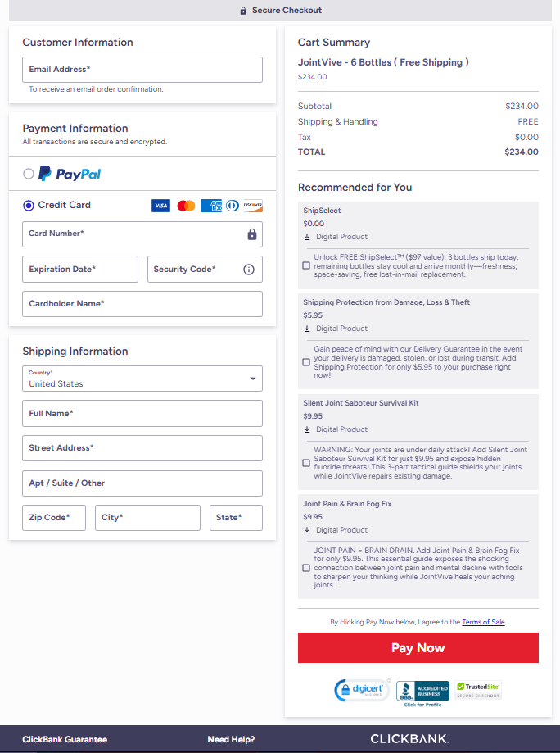Check the Shipping Protection add-on checkbox

306,361
